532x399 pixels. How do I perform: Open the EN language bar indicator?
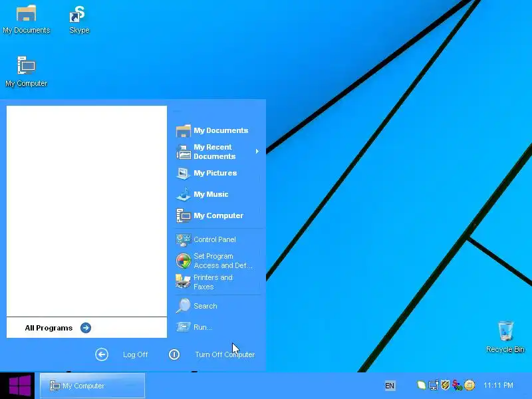coord(390,386)
